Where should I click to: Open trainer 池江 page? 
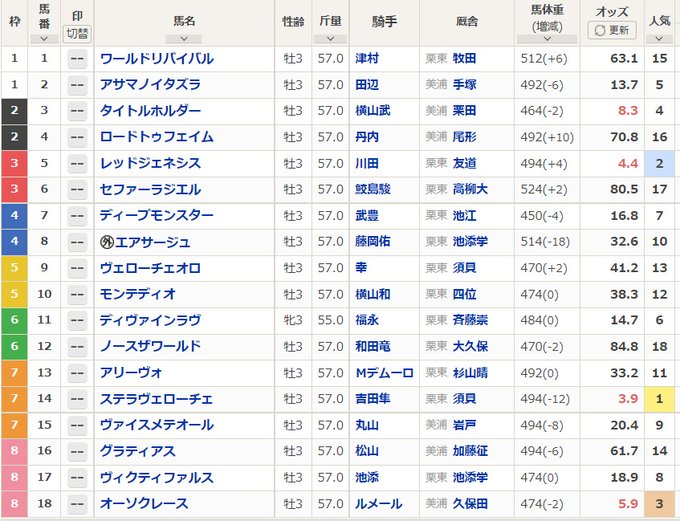click(x=464, y=215)
